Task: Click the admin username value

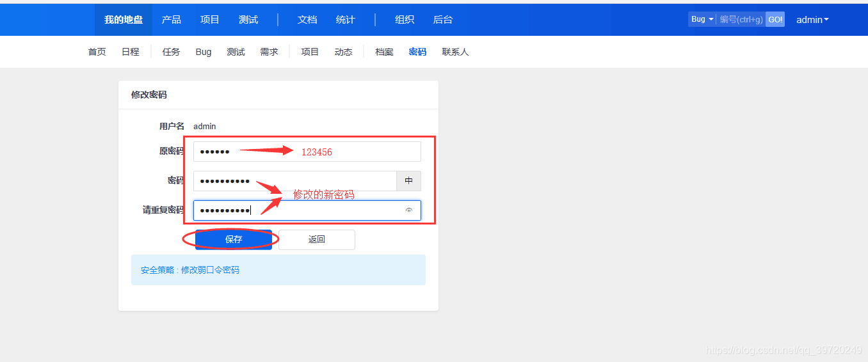Action: click(x=205, y=127)
